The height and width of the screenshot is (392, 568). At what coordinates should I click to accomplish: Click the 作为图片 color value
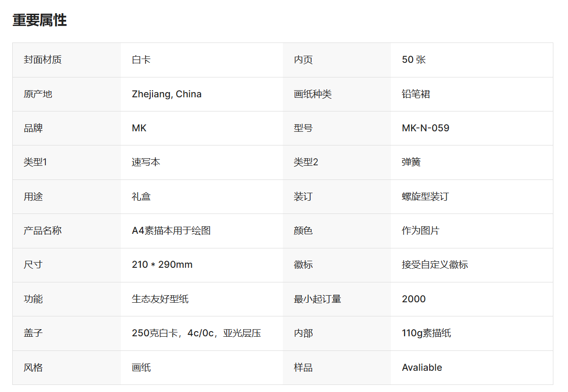tap(421, 230)
